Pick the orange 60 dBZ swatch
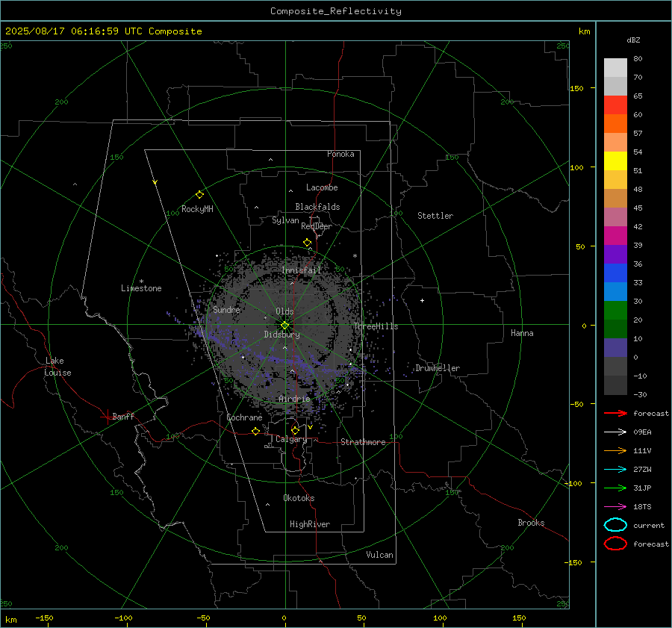Image resolution: width=672 pixels, height=628 pixels. 615,123
